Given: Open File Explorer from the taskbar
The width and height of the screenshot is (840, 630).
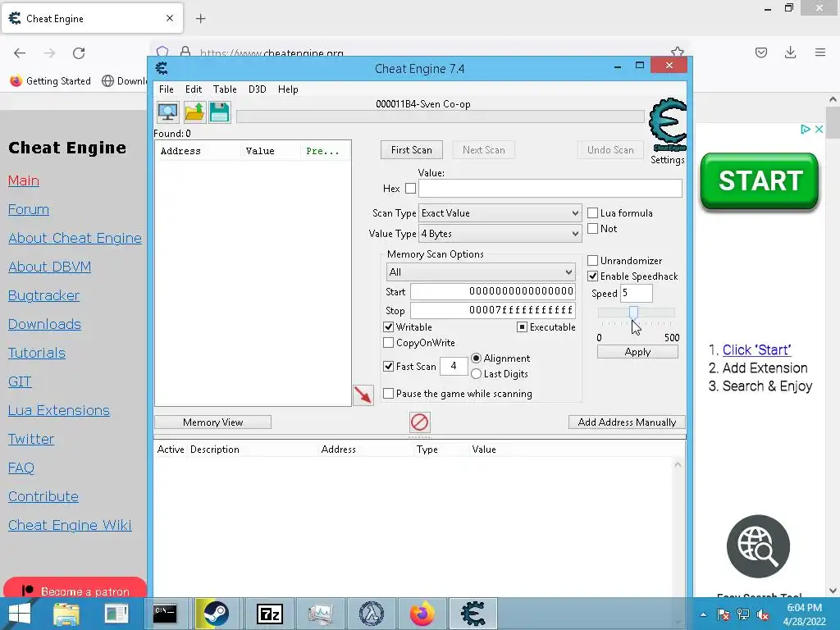Looking at the screenshot, I should (66, 614).
